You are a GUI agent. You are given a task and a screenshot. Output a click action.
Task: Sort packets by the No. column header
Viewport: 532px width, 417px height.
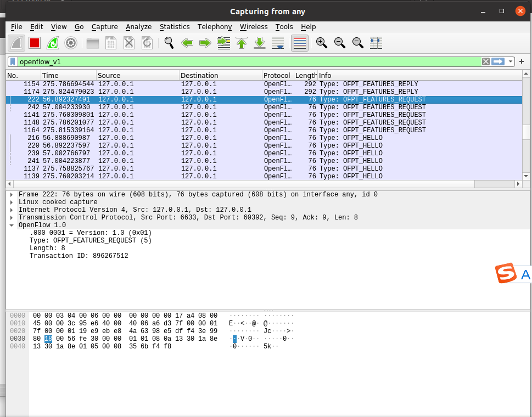(x=24, y=76)
